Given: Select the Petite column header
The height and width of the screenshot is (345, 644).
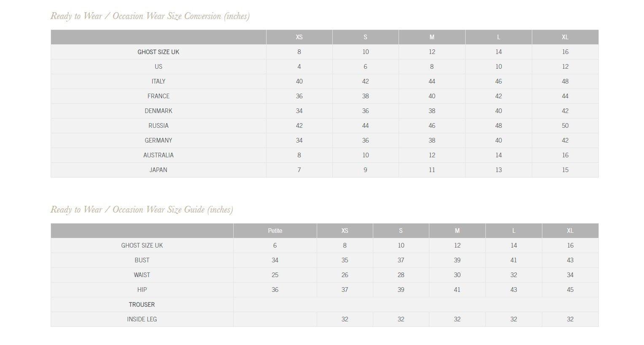Looking at the screenshot, I should pos(275,231).
